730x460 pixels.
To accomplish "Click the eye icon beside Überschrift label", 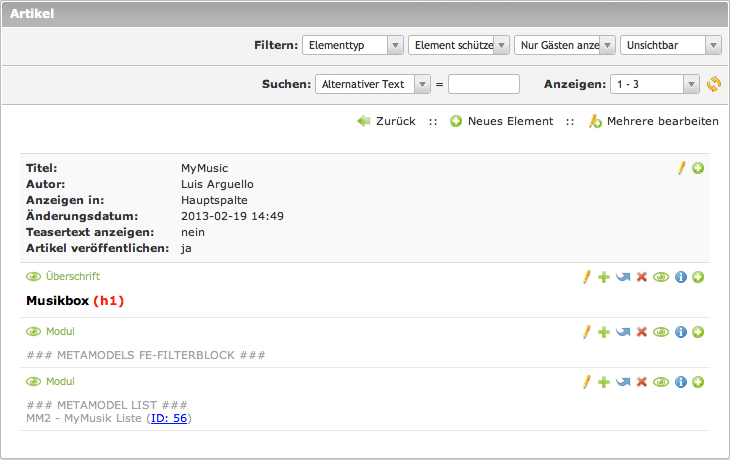I will coord(34,277).
